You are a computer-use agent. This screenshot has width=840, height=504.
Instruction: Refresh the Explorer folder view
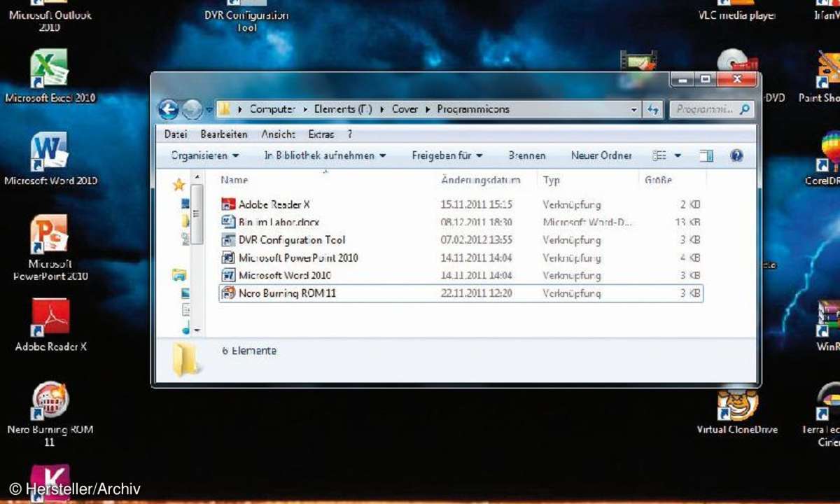pos(654,109)
